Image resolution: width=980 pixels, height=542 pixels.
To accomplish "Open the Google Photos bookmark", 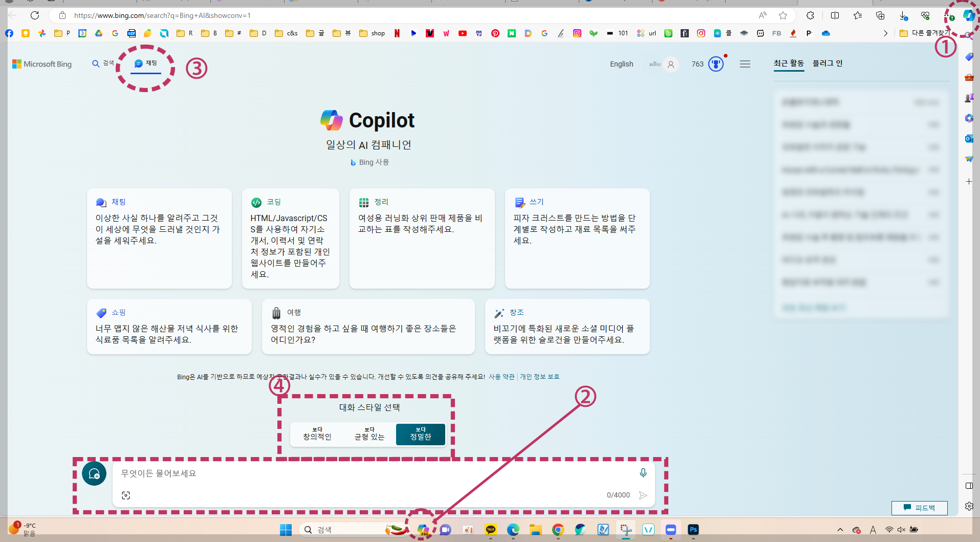I will (x=42, y=33).
